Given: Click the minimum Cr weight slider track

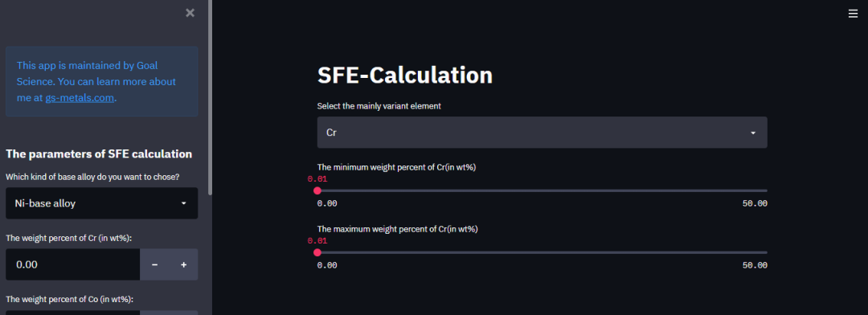Looking at the screenshot, I should coord(542,190).
